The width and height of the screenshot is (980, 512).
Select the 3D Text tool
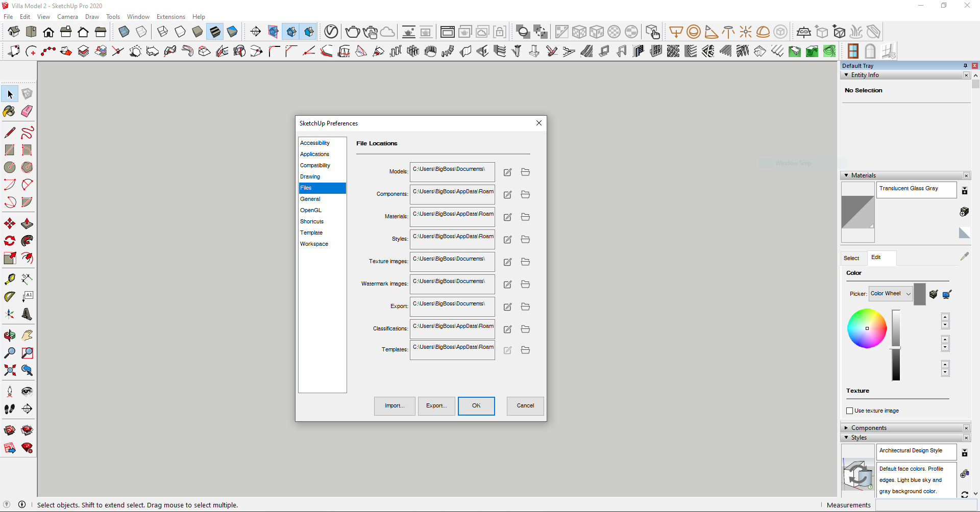[x=27, y=314]
